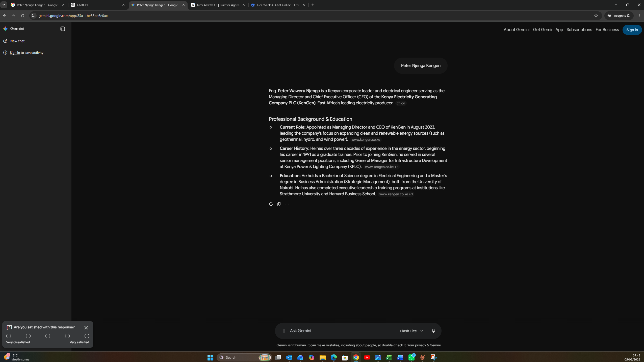
Task: Open File Explorer from the taskbar
Action: tap(323, 357)
